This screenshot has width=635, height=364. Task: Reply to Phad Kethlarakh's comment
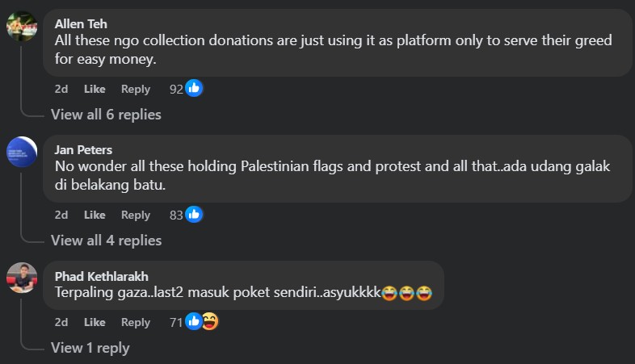point(136,322)
